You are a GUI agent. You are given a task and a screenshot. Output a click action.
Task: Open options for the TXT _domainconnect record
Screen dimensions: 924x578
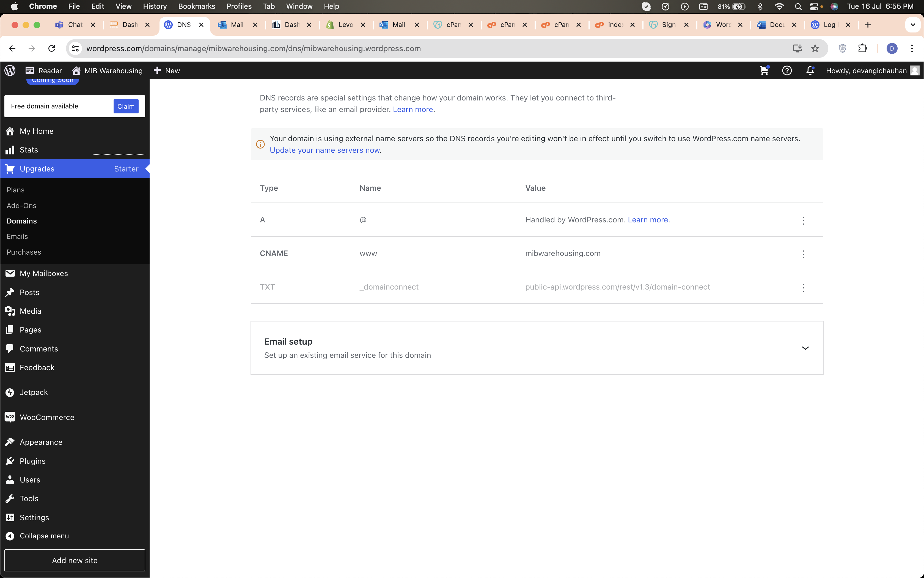803,288
